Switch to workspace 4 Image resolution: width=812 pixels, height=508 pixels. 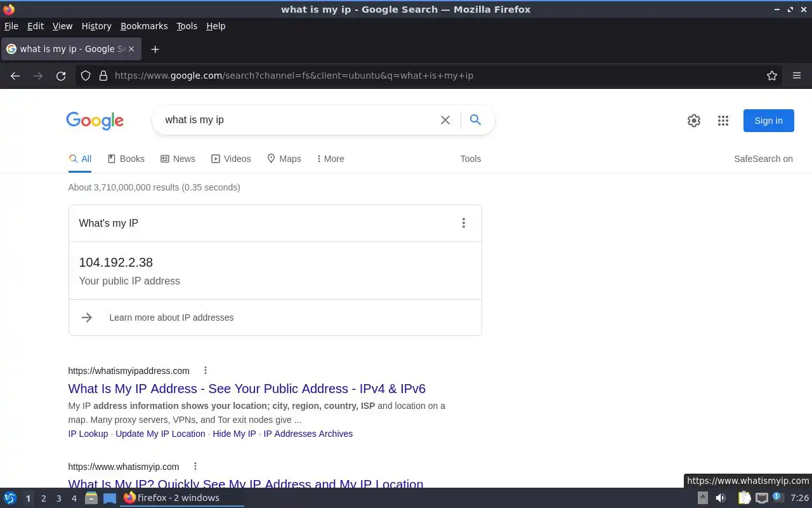pos(74,498)
